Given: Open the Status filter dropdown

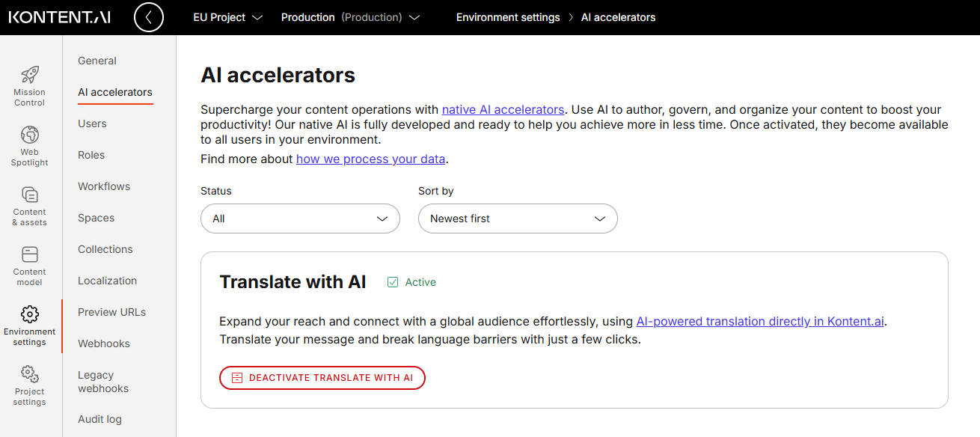Looking at the screenshot, I should pyautogui.click(x=300, y=218).
